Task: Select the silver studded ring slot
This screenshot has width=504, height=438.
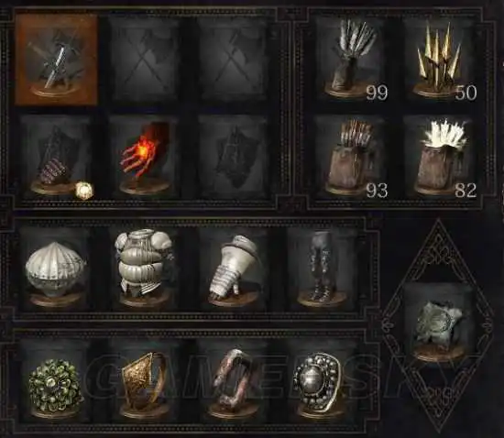Action: click(x=322, y=381)
